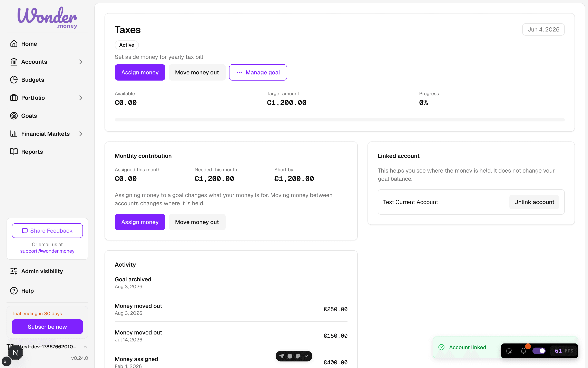
Task: Click the palette icon in floating toolbar
Action: coord(298,356)
